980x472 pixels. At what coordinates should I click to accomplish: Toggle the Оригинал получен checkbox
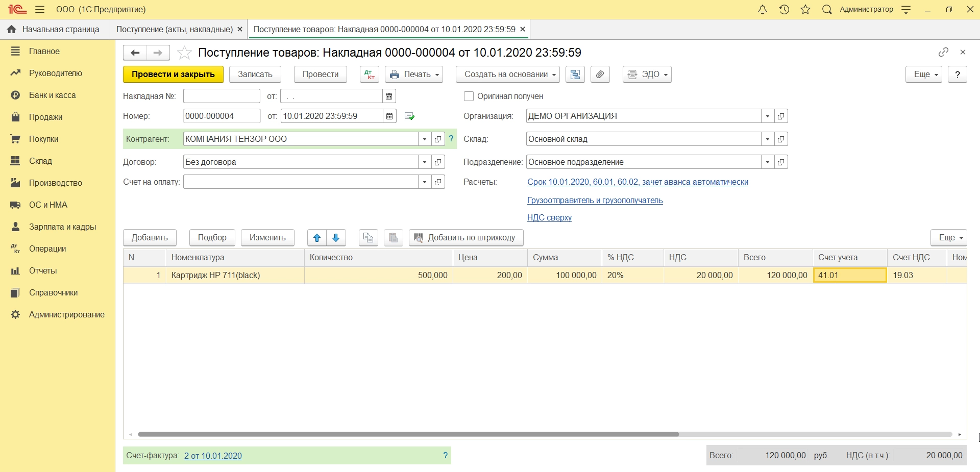point(469,96)
